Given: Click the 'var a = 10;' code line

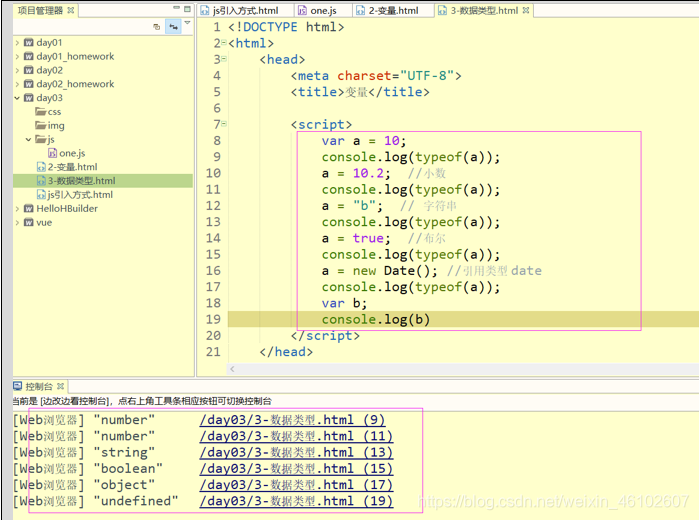Looking at the screenshot, I should [x=364, y=141].
